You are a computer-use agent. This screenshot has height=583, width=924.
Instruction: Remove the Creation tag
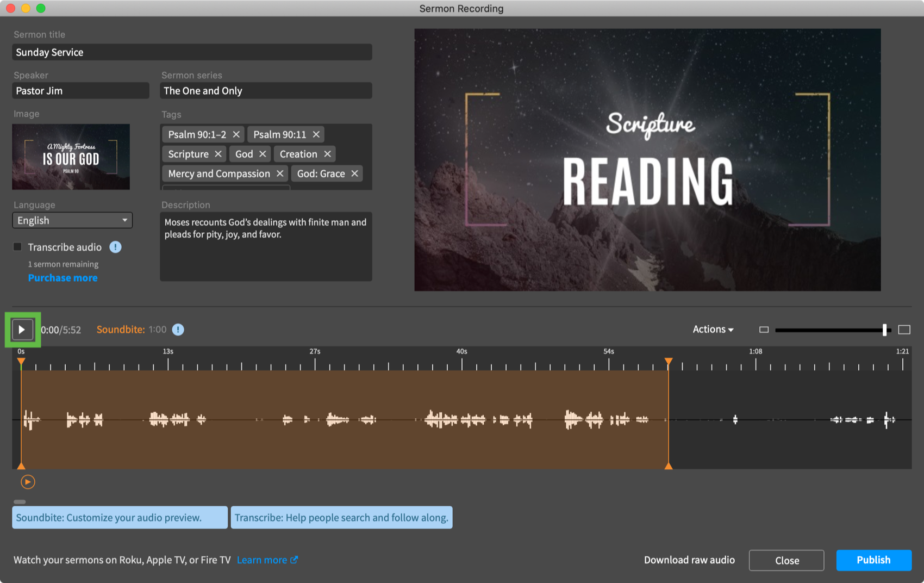point(327,154)
